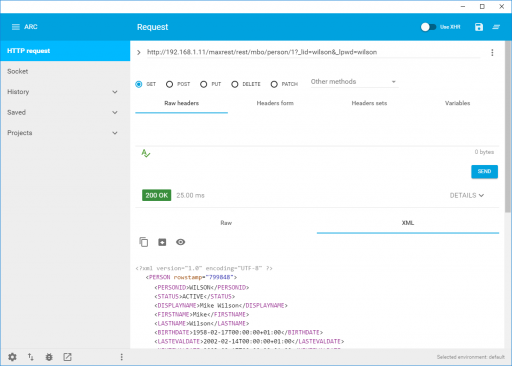
Task: Click the 25.00 ms response time
Action: 190,195
